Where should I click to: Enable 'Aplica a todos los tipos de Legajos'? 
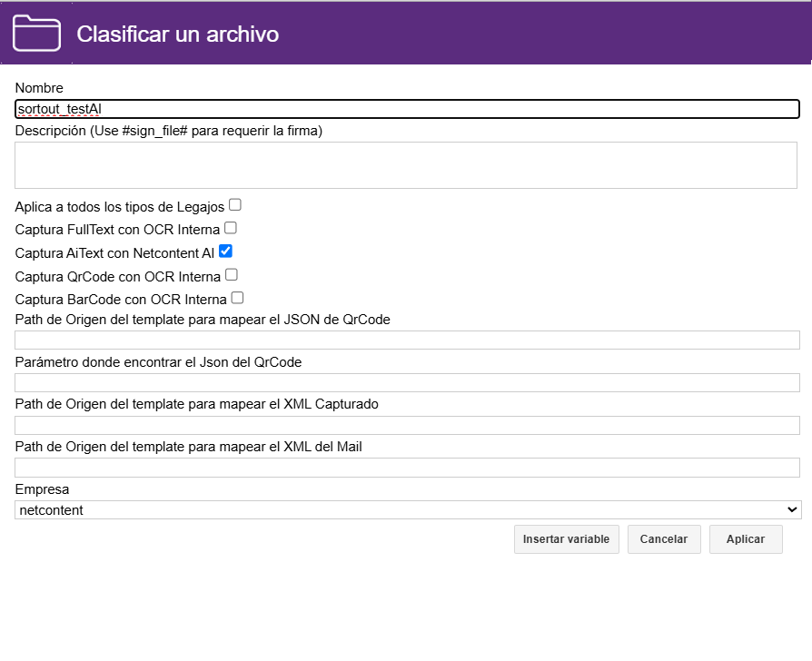point(234,205)
